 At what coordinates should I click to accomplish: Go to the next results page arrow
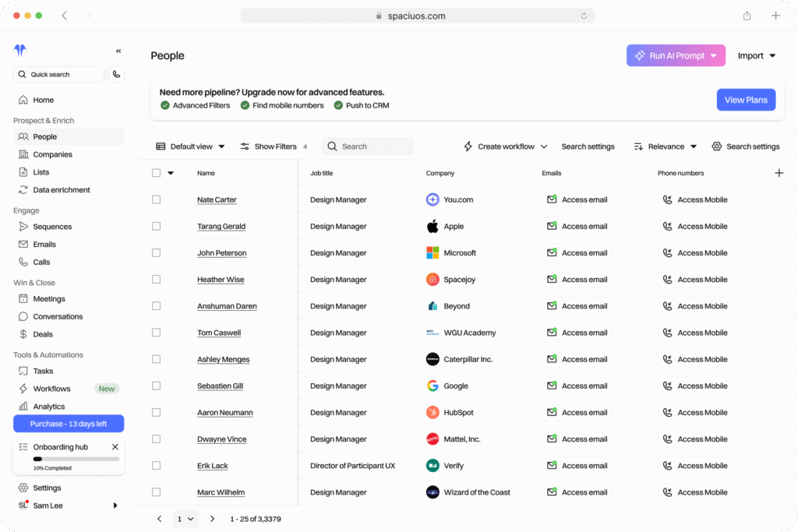pyautogui.click(x=212, y=519)
